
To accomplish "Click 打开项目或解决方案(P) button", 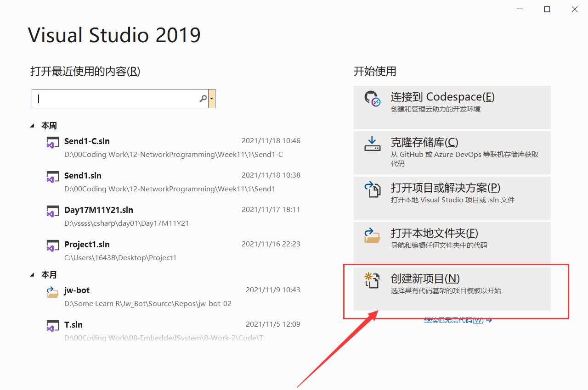I will coord(452,198).
